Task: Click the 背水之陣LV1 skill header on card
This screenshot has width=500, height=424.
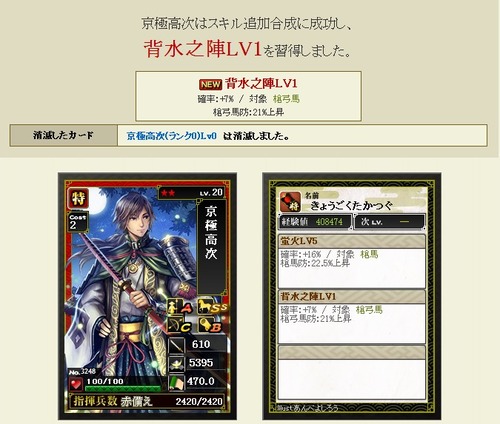Action: pyautogui.click(x=352, y=296)
